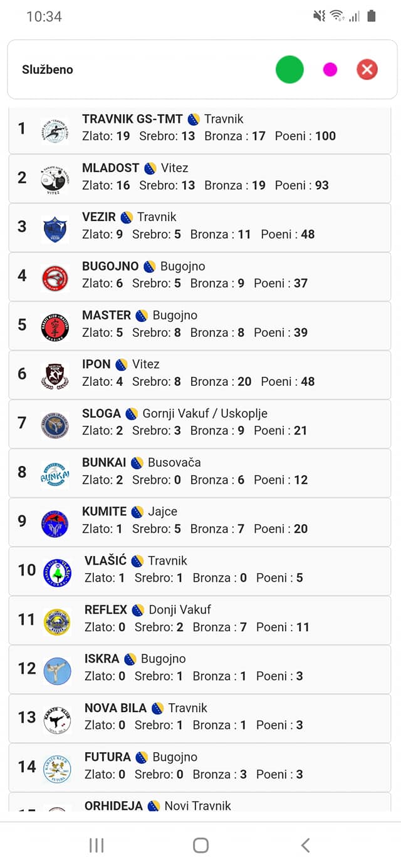Screen dimensions: 401x868
Task: Click the red close X button
Action: [367, 70]
